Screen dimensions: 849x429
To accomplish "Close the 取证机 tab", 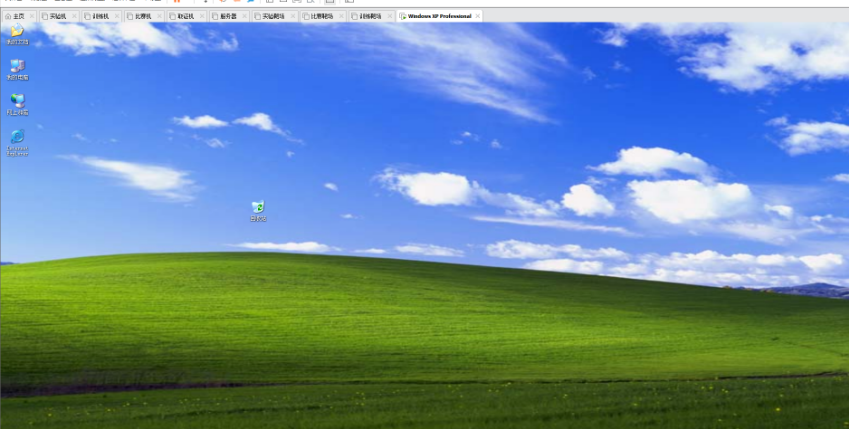I will (202, 16).
